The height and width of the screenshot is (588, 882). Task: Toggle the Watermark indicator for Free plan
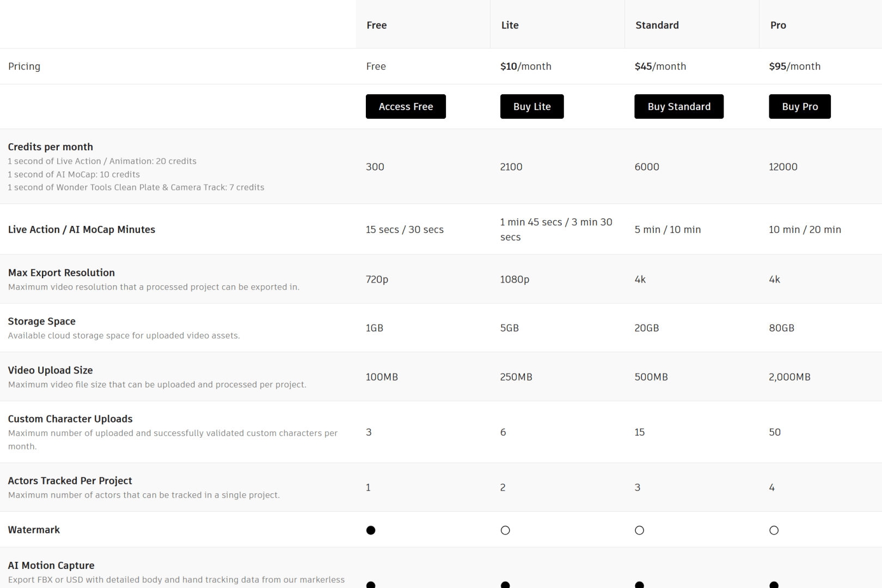coord(371,529)
